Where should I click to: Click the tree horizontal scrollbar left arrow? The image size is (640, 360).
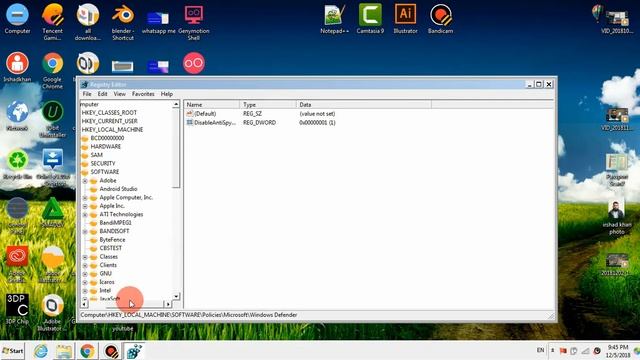point(84,304)
